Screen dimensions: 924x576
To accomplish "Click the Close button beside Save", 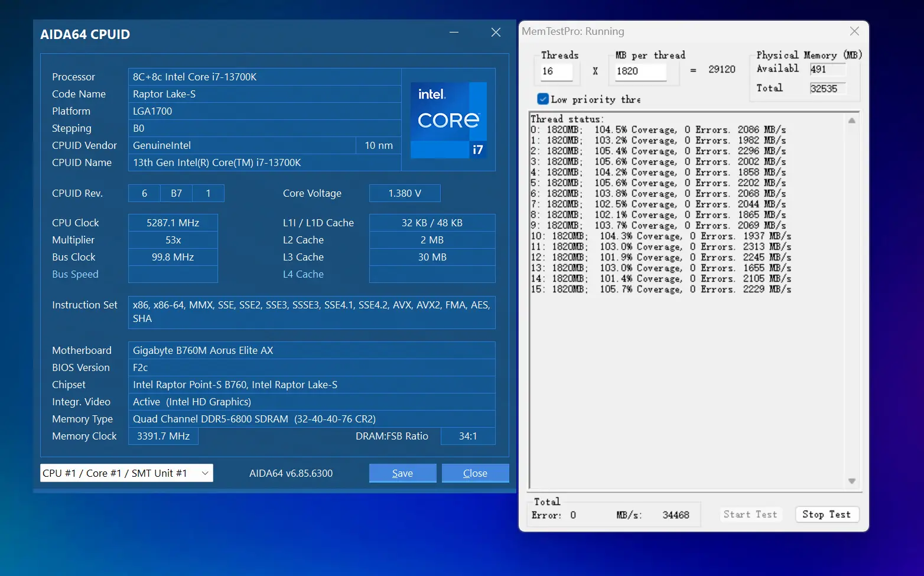I will 475,473.
